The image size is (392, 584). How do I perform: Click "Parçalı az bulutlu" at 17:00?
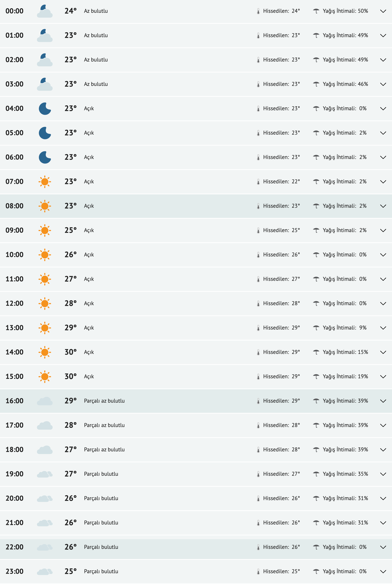(x=104, y=425)
